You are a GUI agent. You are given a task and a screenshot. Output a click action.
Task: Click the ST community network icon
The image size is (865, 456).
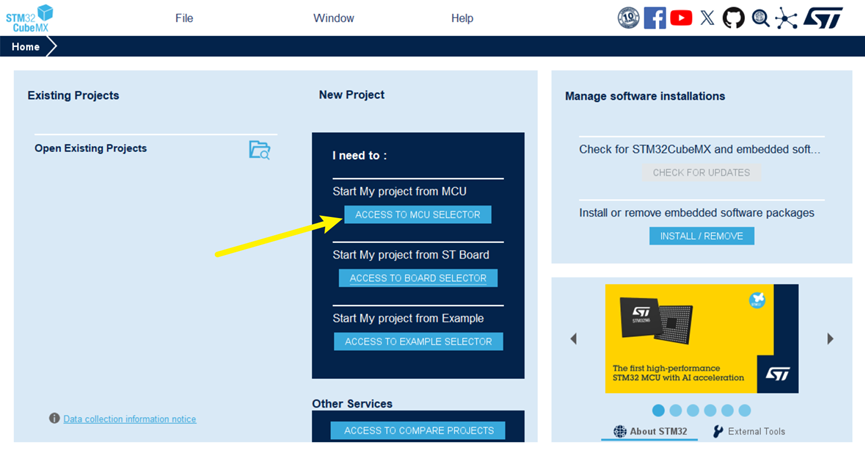point(786,18)
